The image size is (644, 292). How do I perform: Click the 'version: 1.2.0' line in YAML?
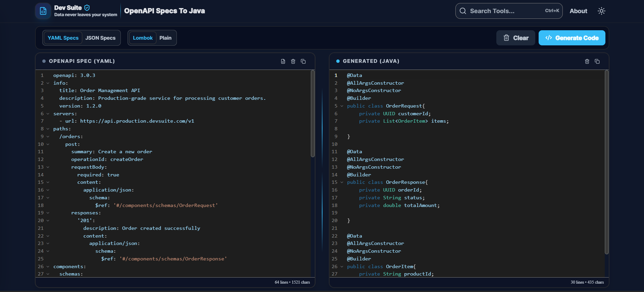[x=80, y=106]
